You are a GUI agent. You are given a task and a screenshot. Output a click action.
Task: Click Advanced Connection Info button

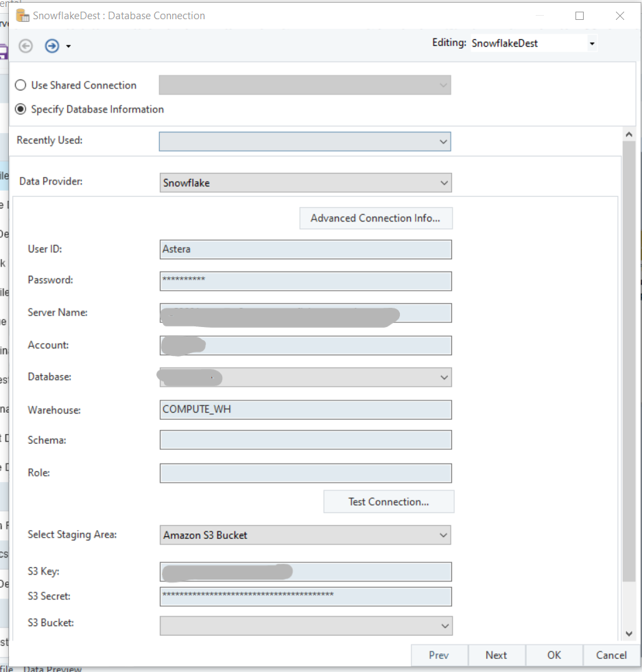click(x=376, y=218)
